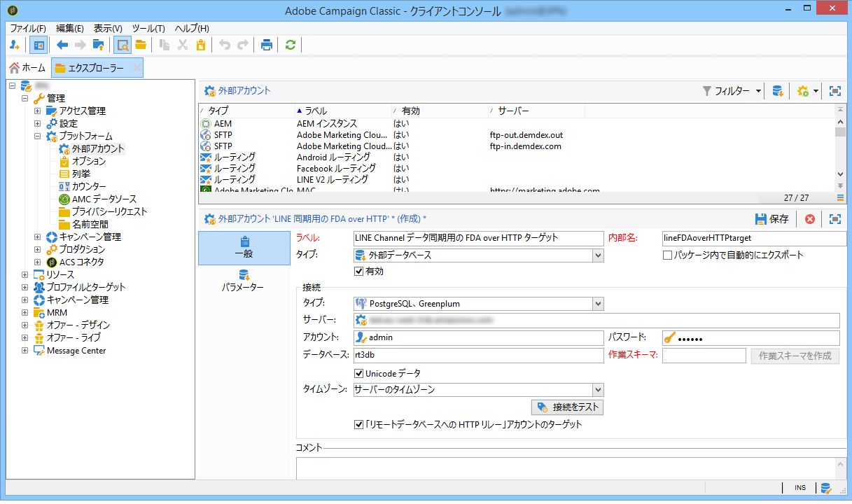852x504 pixels.
Task: Select the AEM インスタンス account row
Action: pyautogui.click(x=517, y=123)
